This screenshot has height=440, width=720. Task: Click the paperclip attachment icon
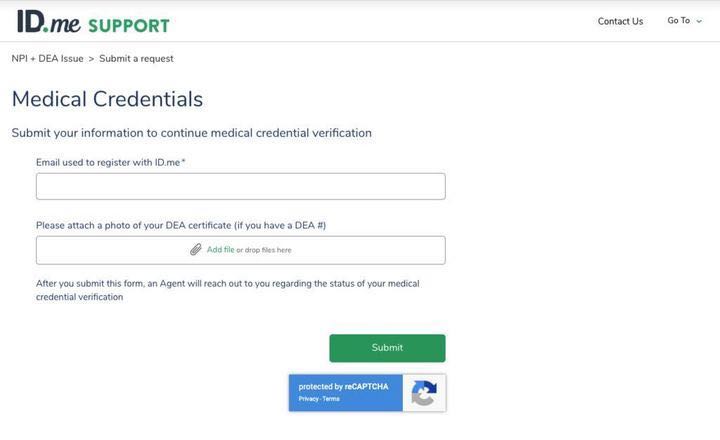click(196, 249)
